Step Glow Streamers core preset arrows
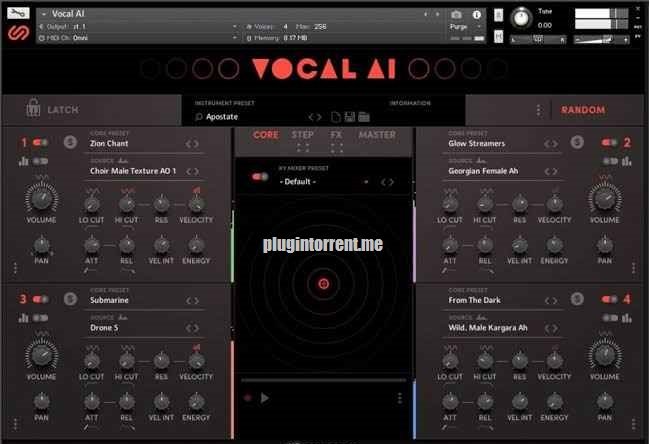Image resolution: width=650 pixels, height=444 pixels. tap(551, 144)
